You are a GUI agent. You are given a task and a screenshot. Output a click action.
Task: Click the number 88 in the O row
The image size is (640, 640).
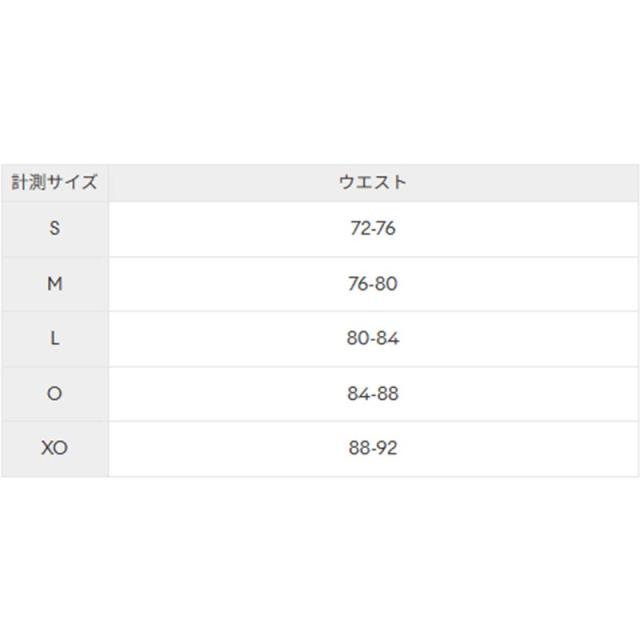click(387, 393)
